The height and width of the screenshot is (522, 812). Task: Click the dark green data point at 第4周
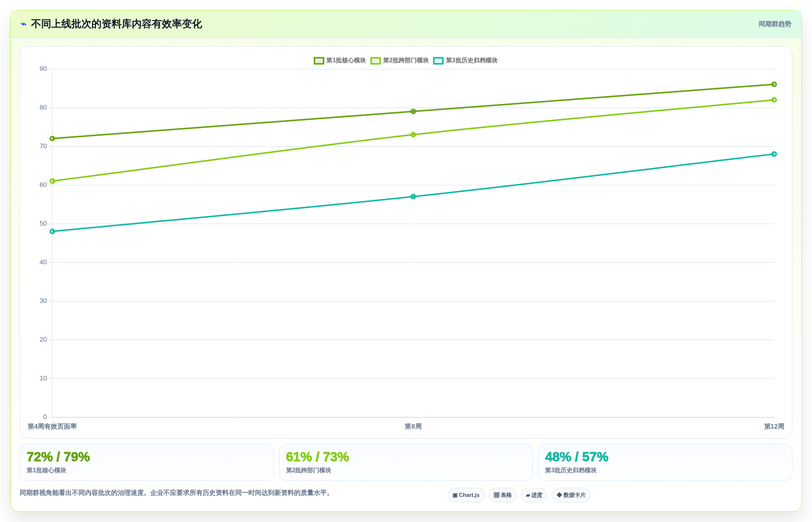[52, 139]
